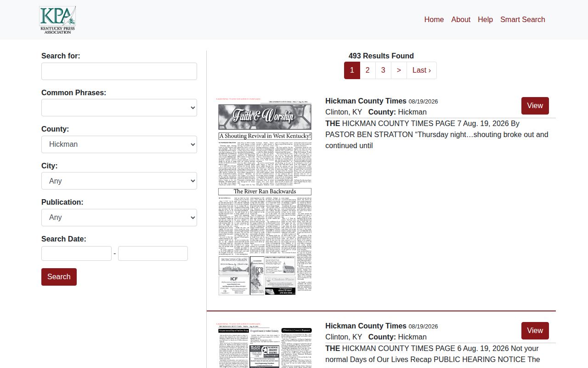Click the Search Date start field
This screenshot has height=368, width=588.
tap(76, 253)
